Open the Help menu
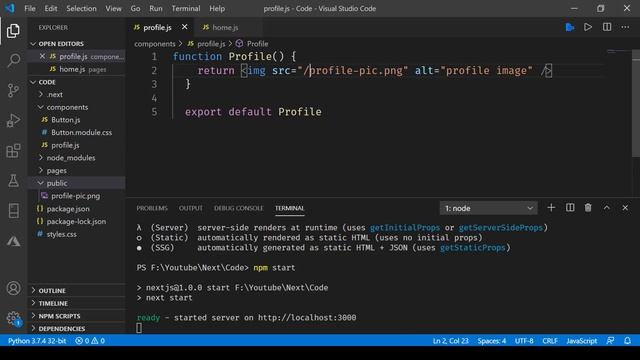 click(x=217, y=8)
